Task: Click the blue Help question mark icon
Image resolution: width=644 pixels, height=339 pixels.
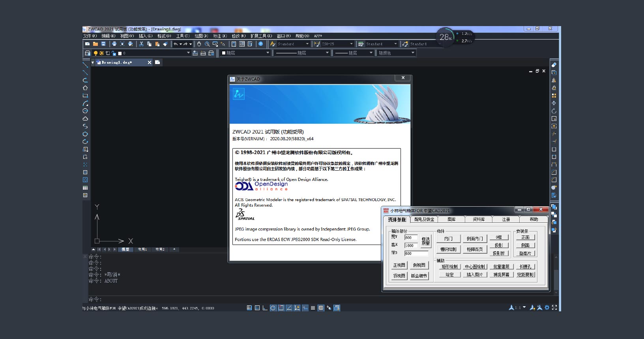Action: click(x=260, y=44)
